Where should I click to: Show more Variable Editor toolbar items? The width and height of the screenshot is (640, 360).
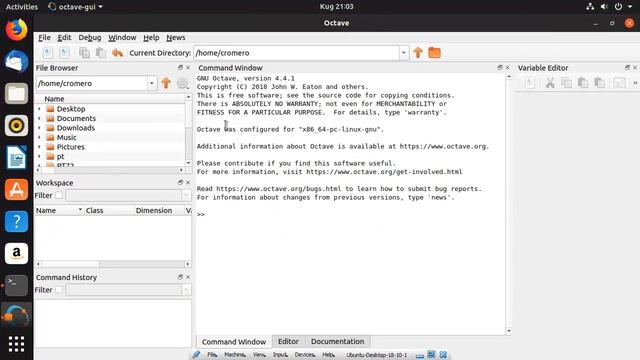(x=635, y=83)
